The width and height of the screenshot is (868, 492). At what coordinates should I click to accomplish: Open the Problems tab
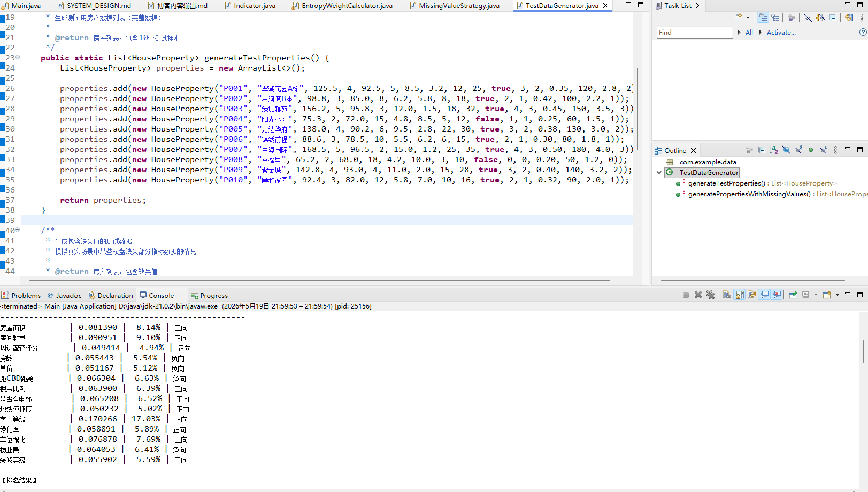click(x=21, y=295)
